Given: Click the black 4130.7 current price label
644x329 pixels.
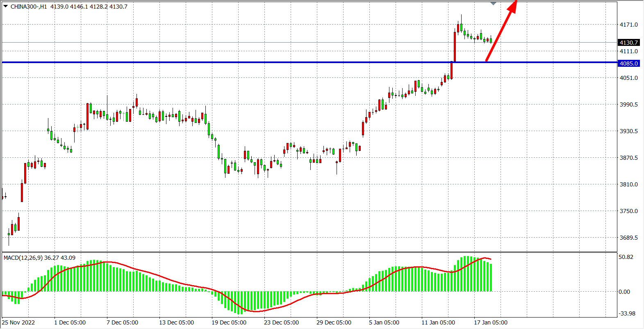Looking at the screenshot, I should (x=628, y=43).
